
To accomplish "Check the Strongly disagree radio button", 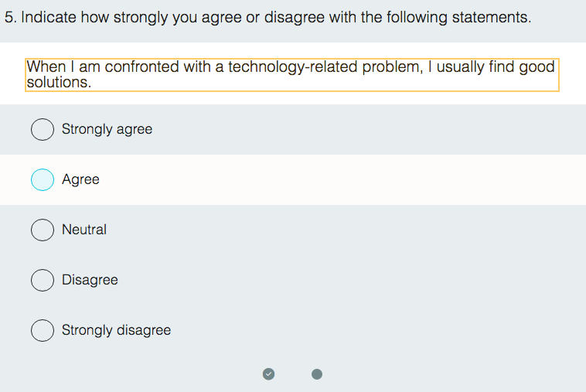I will [43, 330].
